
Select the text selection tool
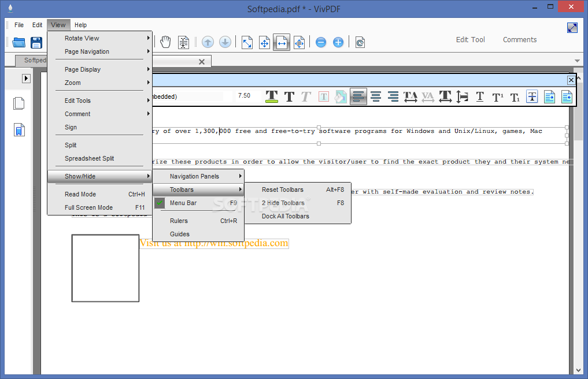pyautogui.click(x=183, y=42)
